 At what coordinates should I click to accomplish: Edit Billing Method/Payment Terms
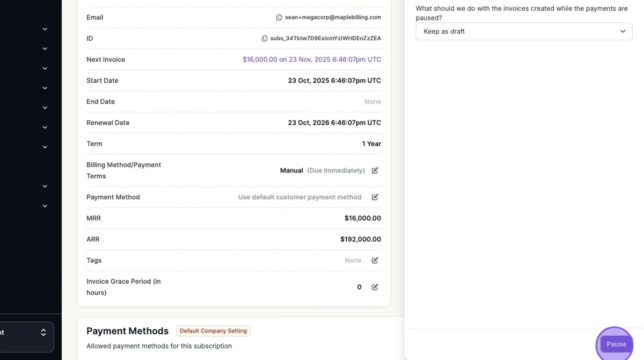[375, 170]
